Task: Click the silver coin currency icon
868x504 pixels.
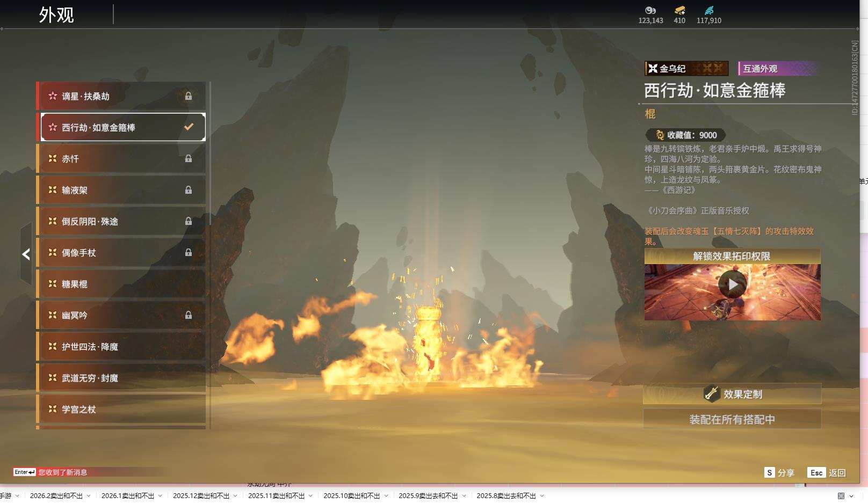Action: (650, 10)
